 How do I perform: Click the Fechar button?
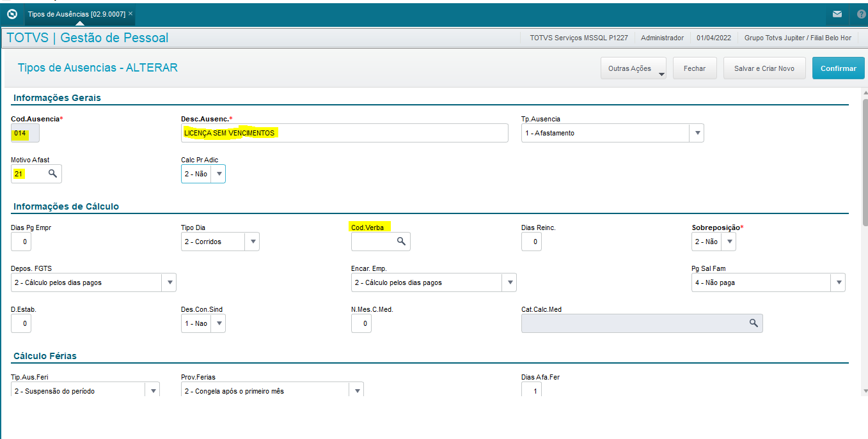click(x=695, y=68)
